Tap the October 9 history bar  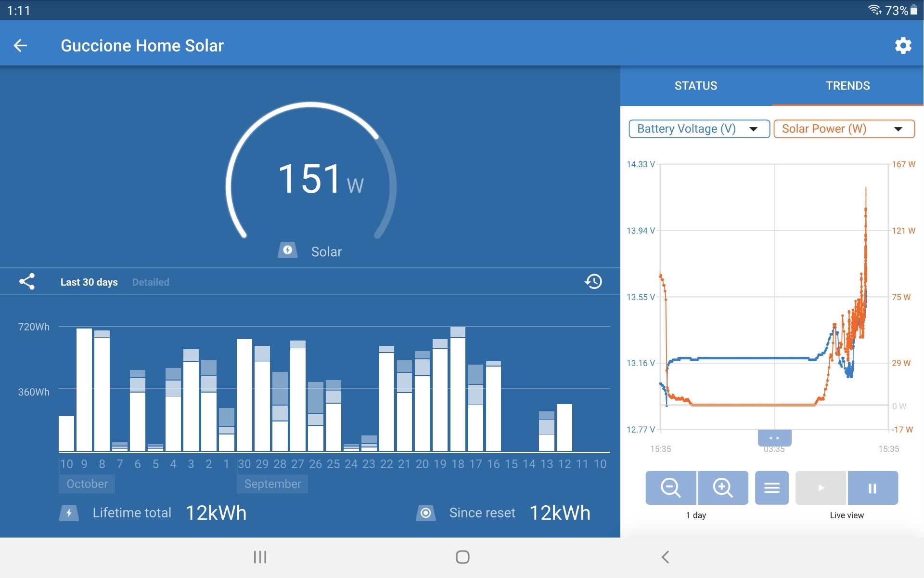[x=84, y=389]
